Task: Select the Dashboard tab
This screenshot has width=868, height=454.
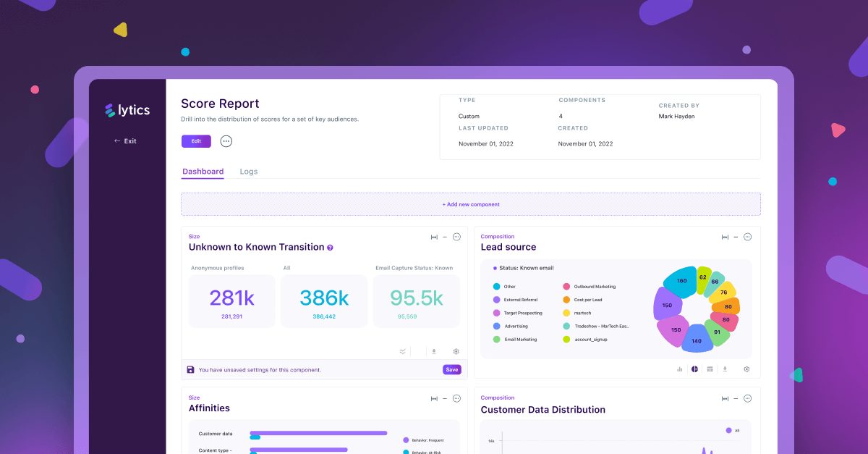Action: coord(203,172)
